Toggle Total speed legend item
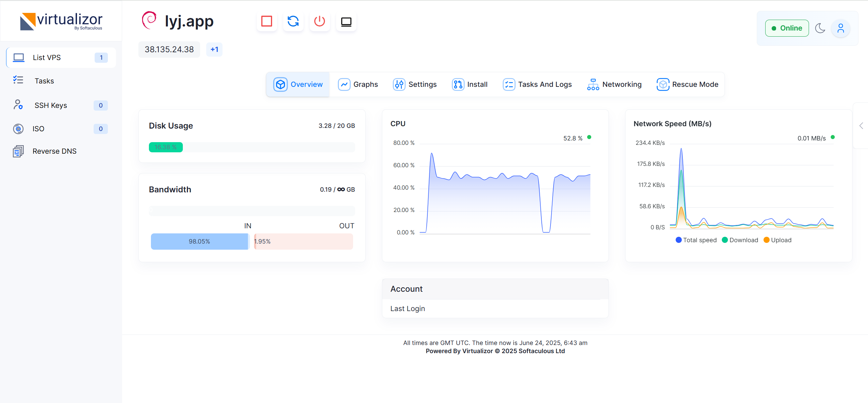This screenshot has width=868, height=403. (x=696, y=240)
